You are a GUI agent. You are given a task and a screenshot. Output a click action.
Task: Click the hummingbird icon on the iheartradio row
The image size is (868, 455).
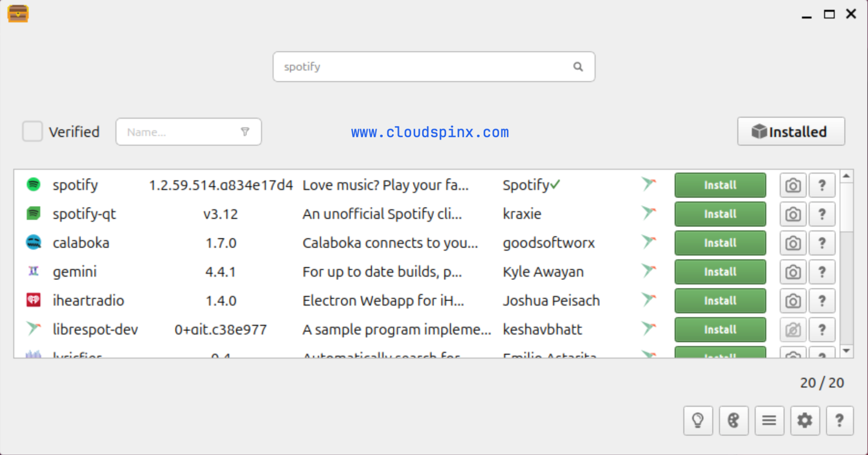click(x=648, y=300)
